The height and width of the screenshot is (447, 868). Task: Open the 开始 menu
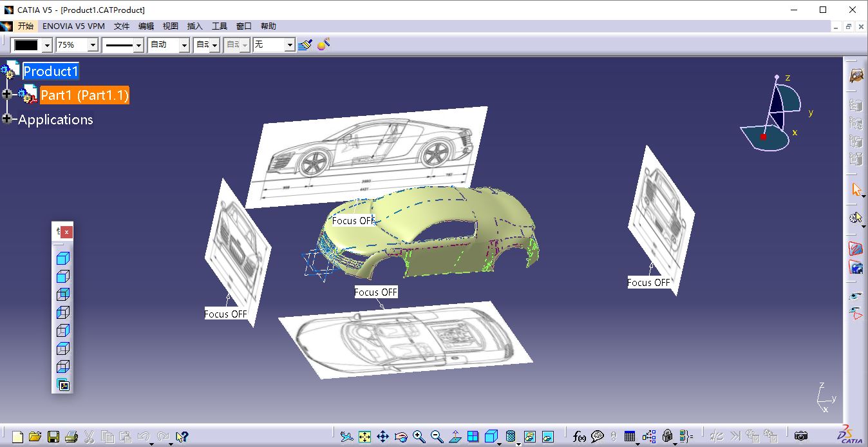(25, 26)
